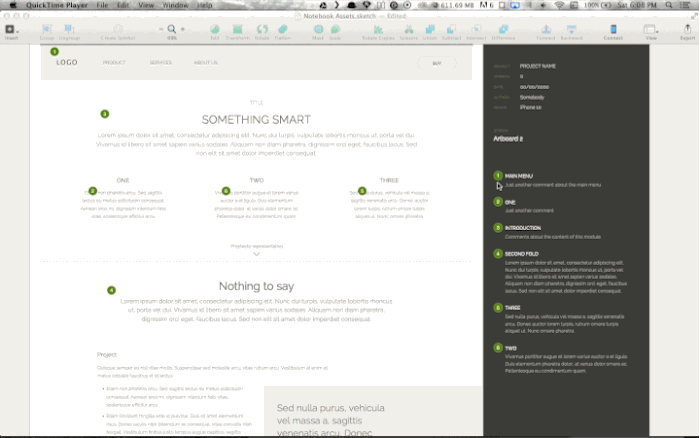This screenshot has height=438, width=700.
Task: Click the Rotate Copies icon
Action: 378,29
